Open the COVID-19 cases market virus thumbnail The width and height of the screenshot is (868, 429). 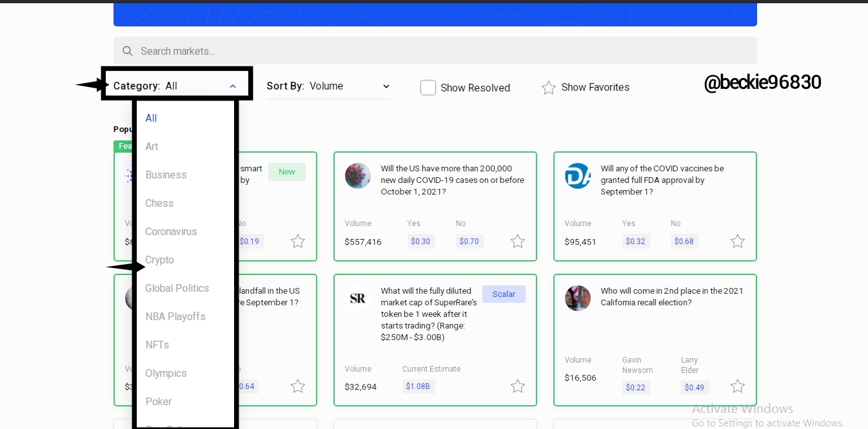[x=358, y=176]
